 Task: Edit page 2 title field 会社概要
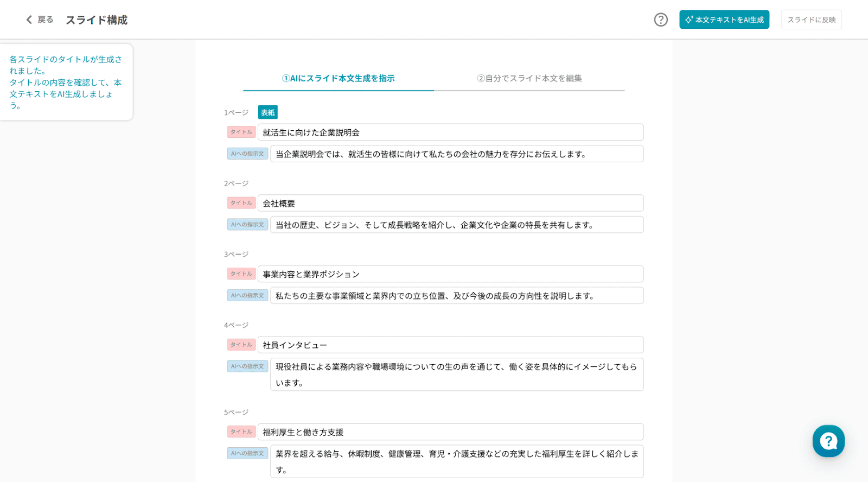coord(450,203)
